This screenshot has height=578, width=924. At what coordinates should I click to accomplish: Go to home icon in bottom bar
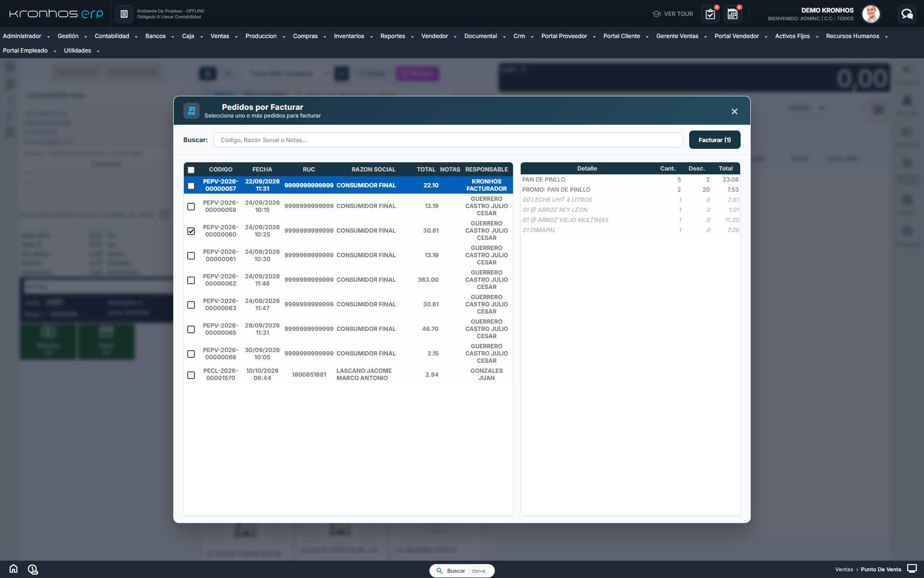tap(13, 569)
